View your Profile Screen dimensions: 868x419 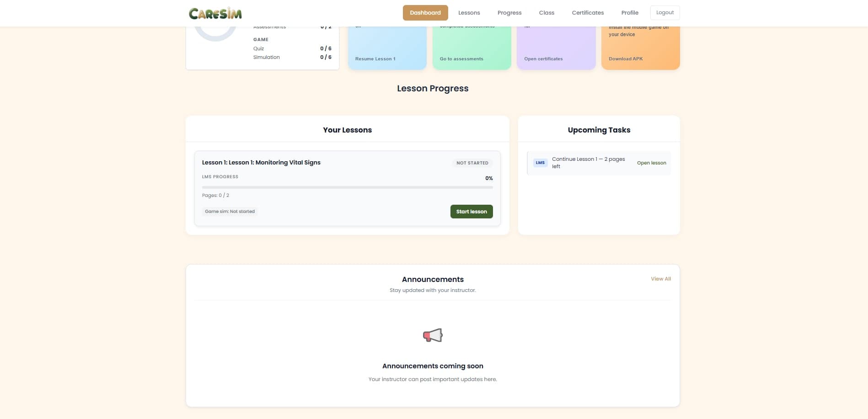[630, 12]
